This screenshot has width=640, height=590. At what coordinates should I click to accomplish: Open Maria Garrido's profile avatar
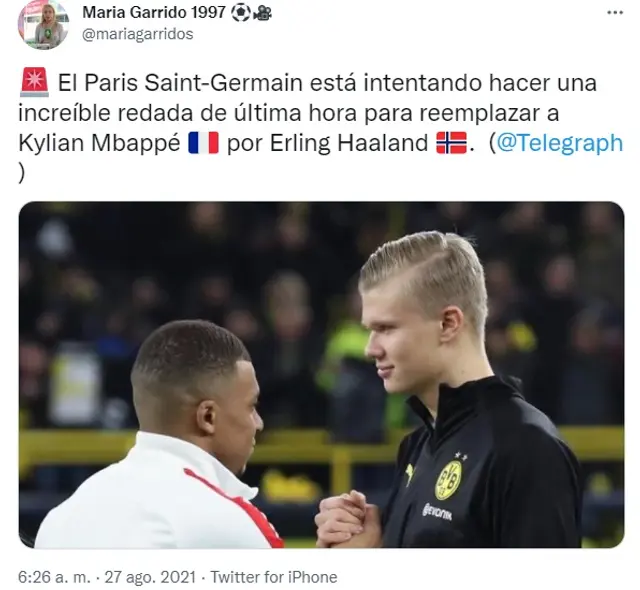43,24
